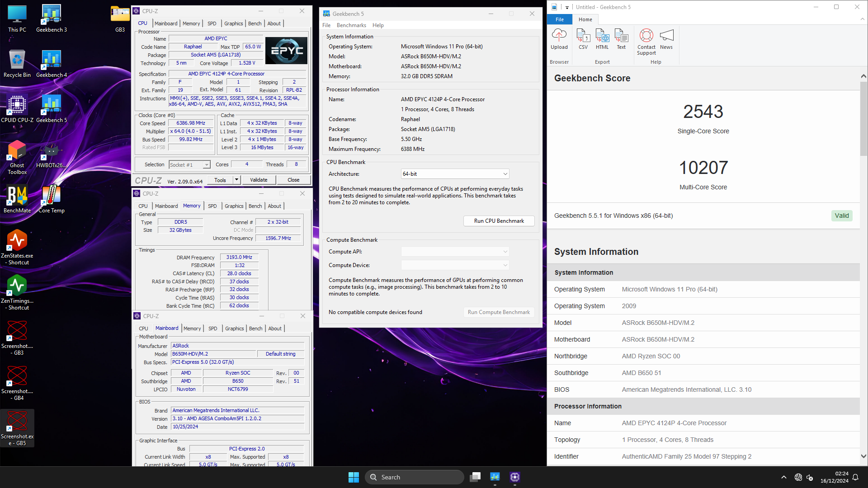
Task: Click the 2543 single-core score text
Action: click(x=703, y=112)
